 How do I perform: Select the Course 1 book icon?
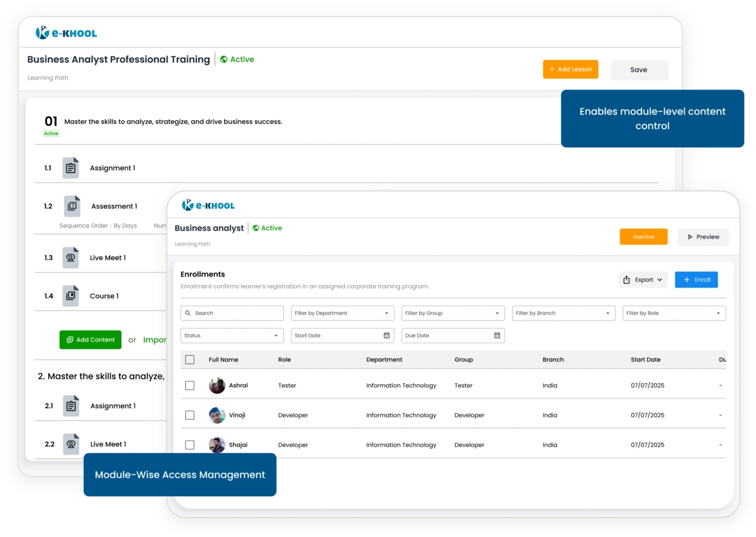pyautogui.click(x=71, y=295)
